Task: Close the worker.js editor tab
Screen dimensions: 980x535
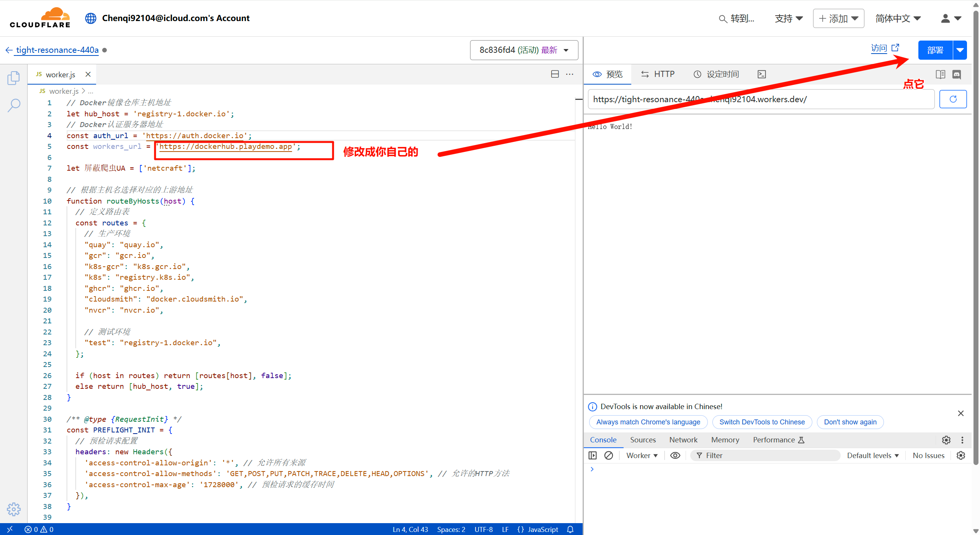Action: pyautogui.click(x=88, y=74)
